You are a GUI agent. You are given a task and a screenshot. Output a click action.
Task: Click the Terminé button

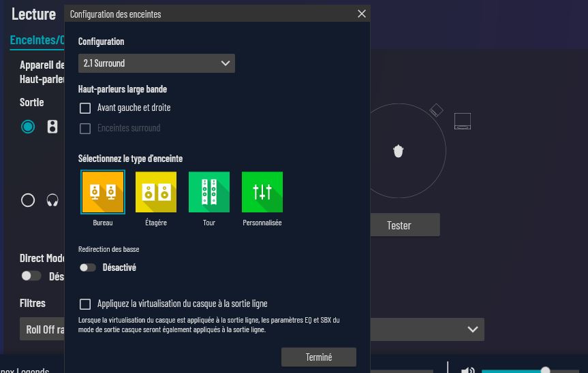pos(319,357)
